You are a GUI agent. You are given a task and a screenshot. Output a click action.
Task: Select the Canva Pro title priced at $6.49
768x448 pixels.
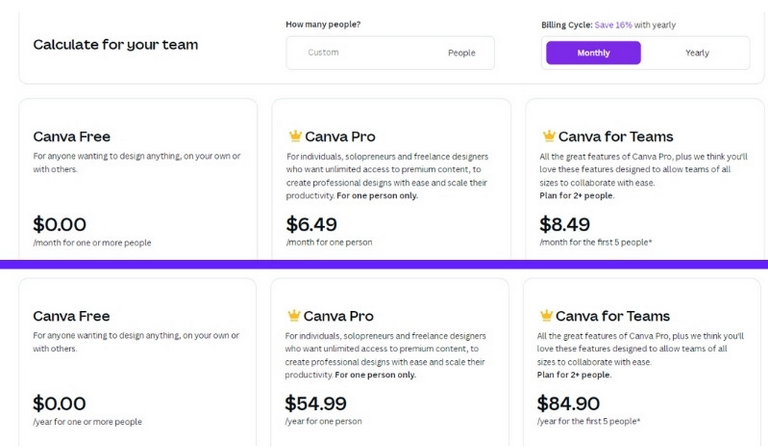click(340, 137)
